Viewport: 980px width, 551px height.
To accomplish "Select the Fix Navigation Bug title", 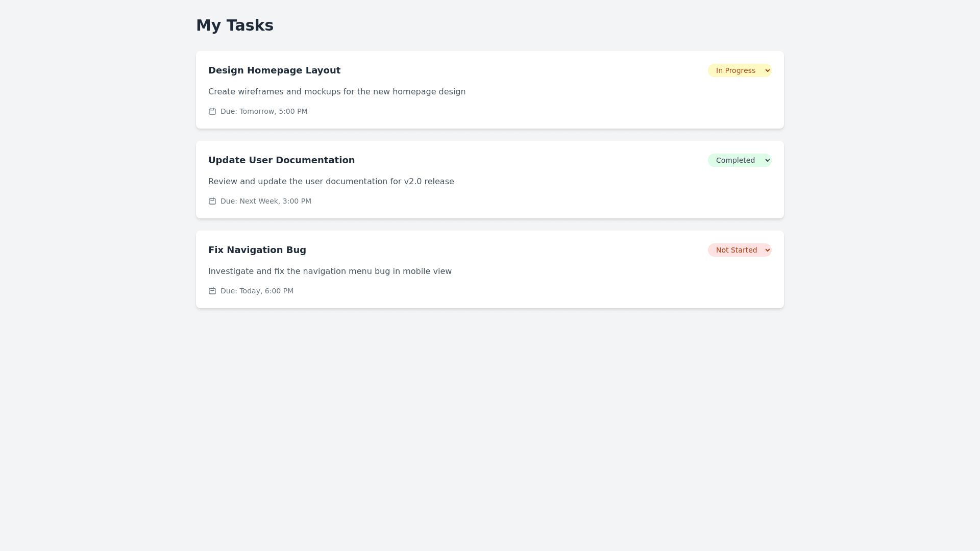I will click(257, 250).
